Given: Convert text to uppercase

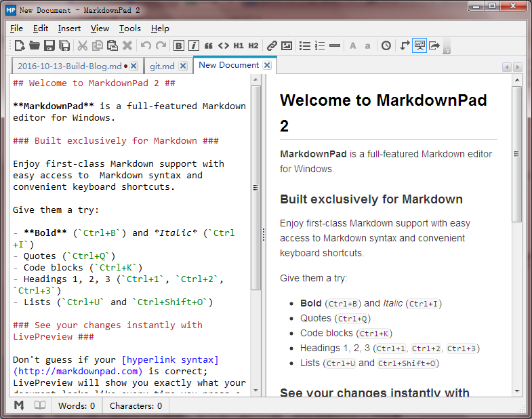Looking at the screenshot, I should 353,45.
